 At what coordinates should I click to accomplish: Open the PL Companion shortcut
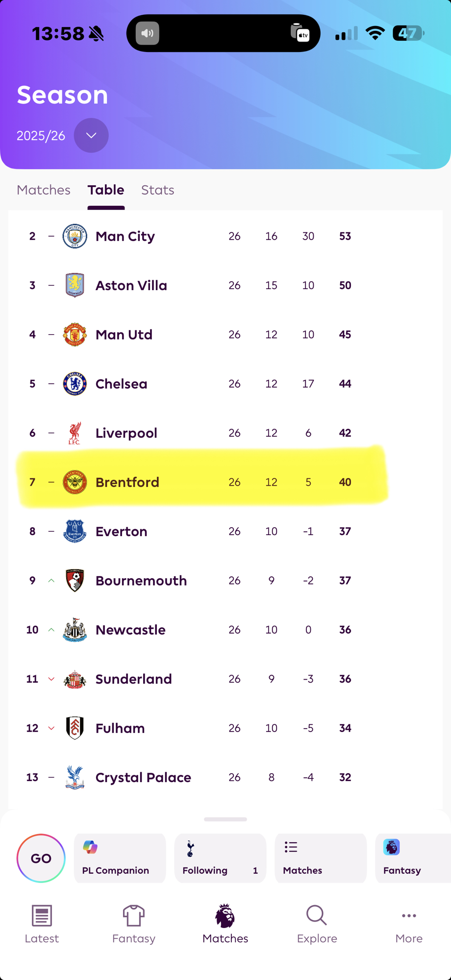[x=120, y=858]
